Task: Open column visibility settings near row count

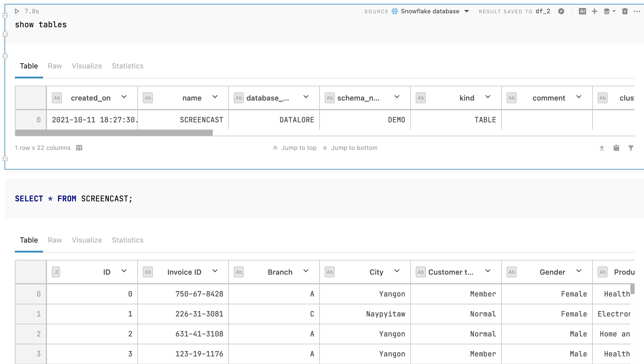Action: [x=79, y=148]
